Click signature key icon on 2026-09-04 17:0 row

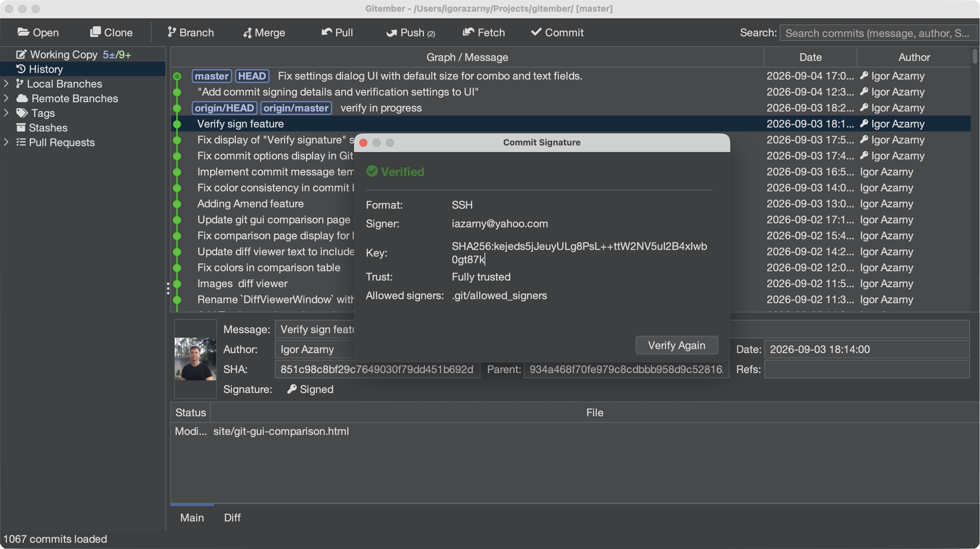click(x=864, y=76)
